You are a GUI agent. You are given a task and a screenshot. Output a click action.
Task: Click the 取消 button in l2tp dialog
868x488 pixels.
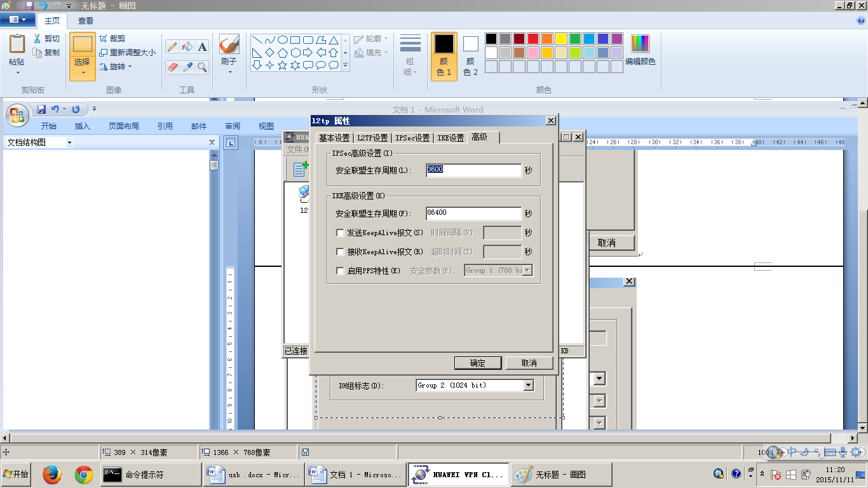pyautogui.click(x=529, y=363)
